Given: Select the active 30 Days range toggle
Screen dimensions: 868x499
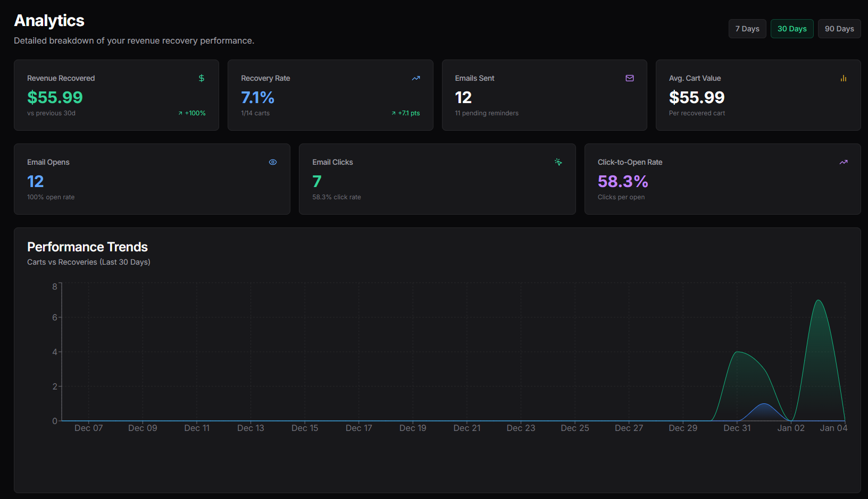Looking at the screenshot, I should (x=792, y=28).
